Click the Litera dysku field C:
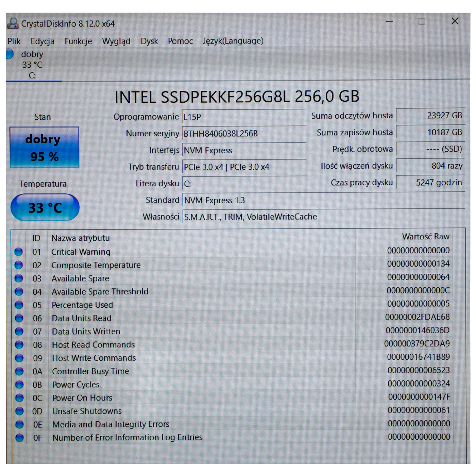 coord(244,184)
